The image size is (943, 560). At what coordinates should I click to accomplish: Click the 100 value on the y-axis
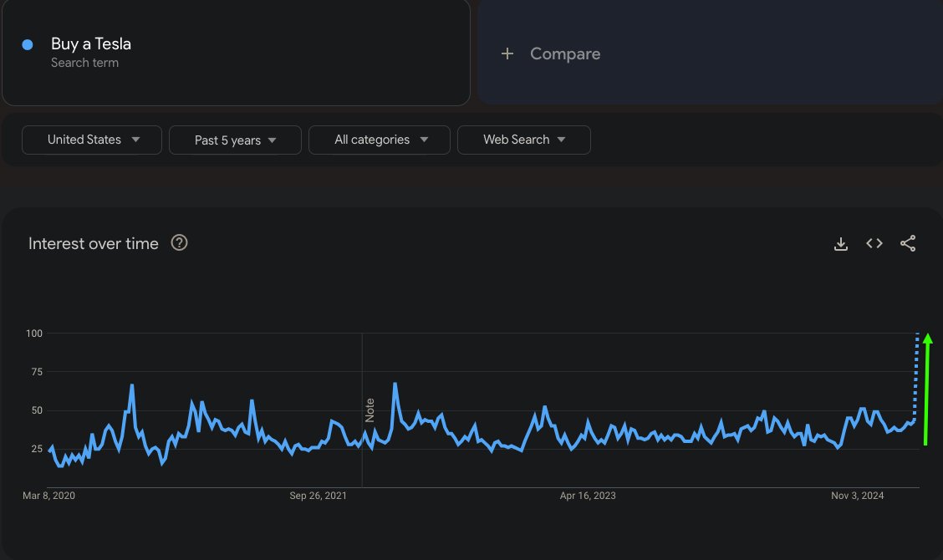click(x=34, y=333)
